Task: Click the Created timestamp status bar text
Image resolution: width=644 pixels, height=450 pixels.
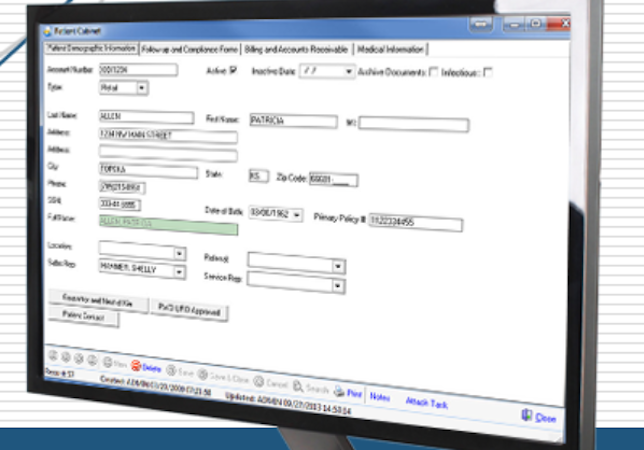Action: coord(156,386)
